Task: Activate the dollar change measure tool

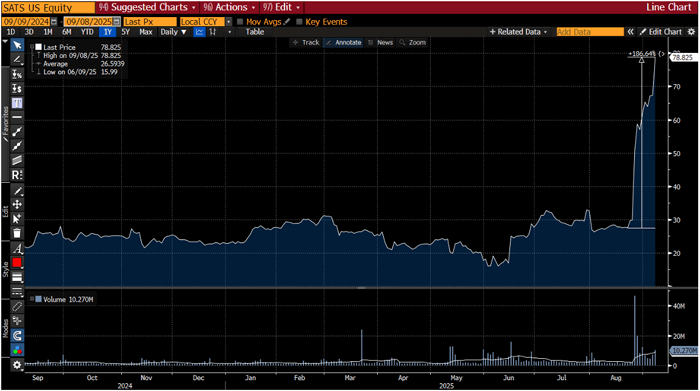Action: [x=17, y=88]
